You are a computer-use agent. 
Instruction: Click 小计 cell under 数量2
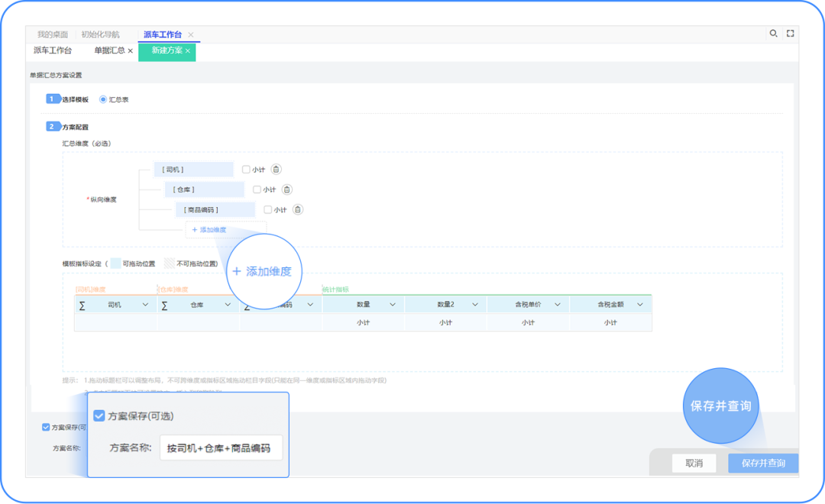pyautogui.click(x=445, y=322)
